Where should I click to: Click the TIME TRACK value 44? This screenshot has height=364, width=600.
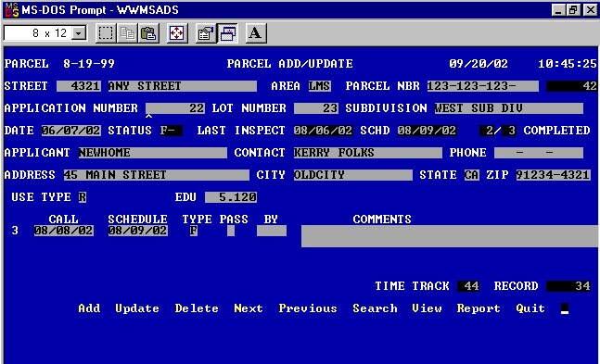click(x=468, y=286)
